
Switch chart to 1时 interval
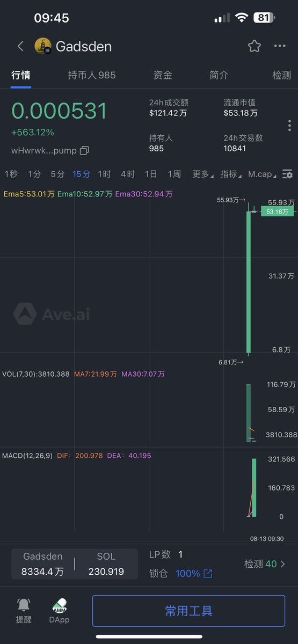pyautogui.click(x=104, y=174)
